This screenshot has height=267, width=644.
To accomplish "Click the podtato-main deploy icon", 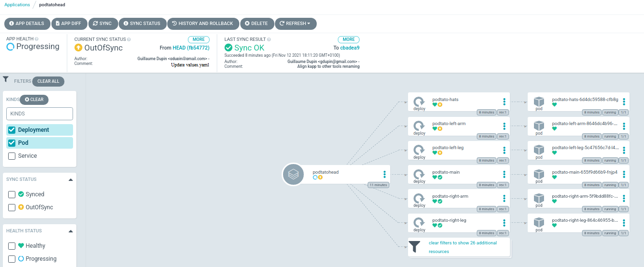I will [x=419, y=173].
